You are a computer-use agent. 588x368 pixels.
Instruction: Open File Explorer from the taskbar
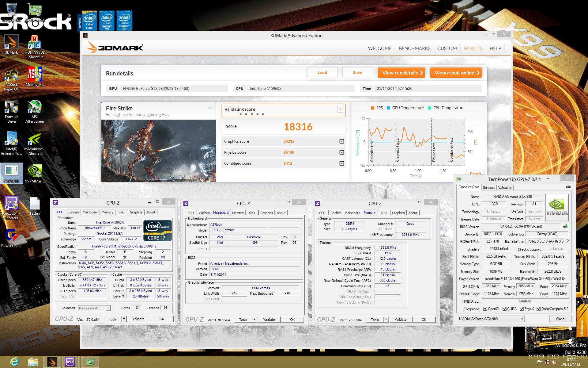click(x=33, y=362)
